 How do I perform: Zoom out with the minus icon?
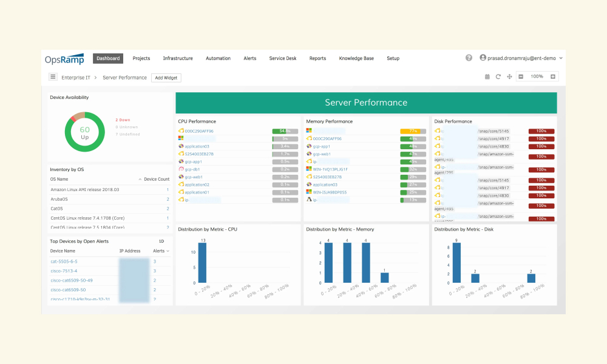point(521,76)
